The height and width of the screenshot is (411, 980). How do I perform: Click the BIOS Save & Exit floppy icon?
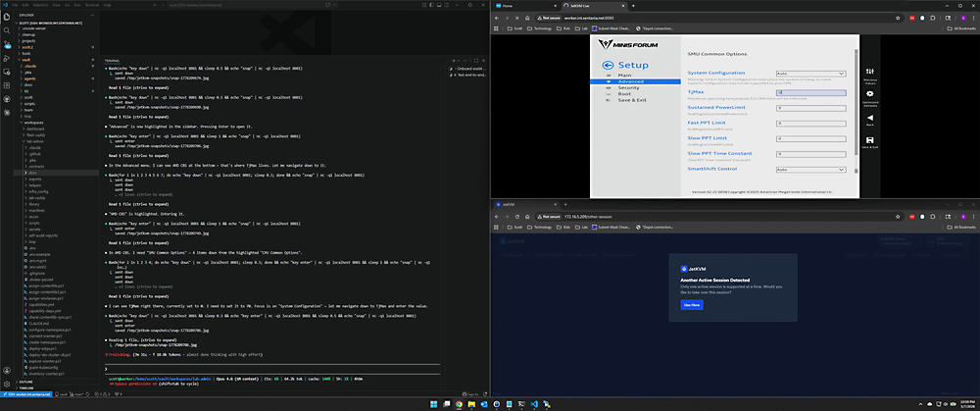870,140
